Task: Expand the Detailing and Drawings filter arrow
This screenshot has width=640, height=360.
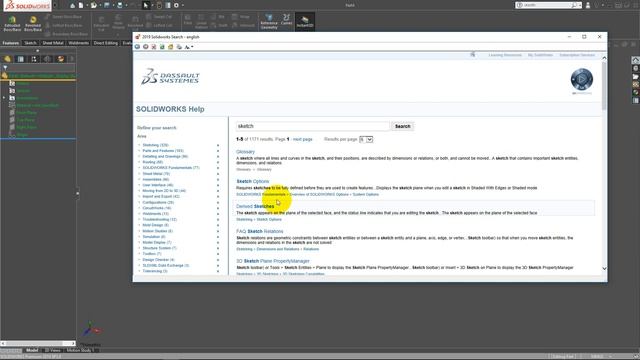Action: click(x=218, y=157)
